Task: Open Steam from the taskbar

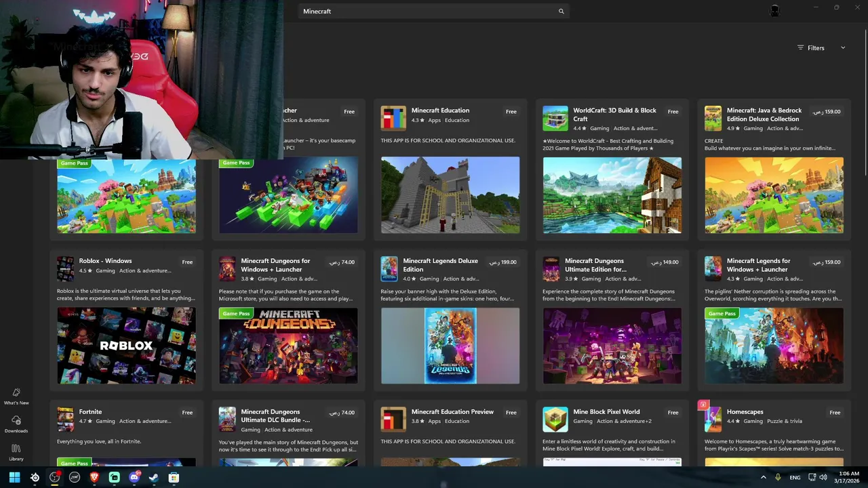Action: pyautogui.click(x=154, y=477)
